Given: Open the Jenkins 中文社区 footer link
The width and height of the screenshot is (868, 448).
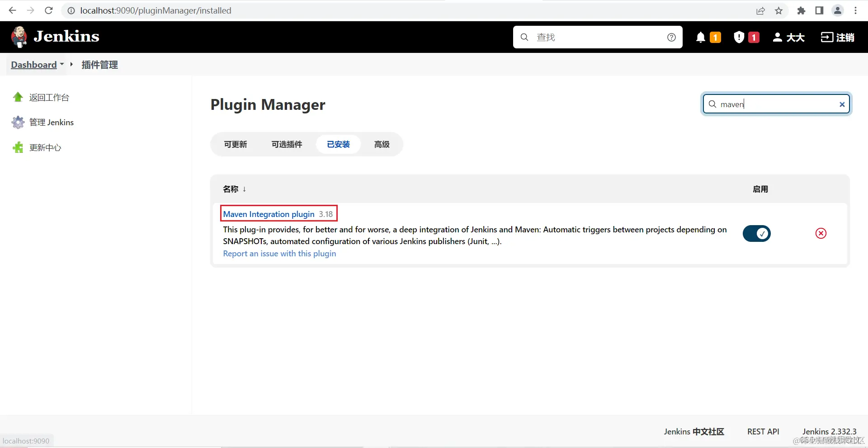Looking at the screenshot, I should coord(693,431).
